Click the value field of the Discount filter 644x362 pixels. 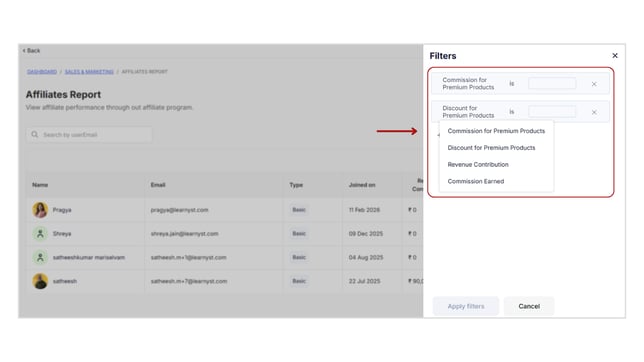point(552,112)
